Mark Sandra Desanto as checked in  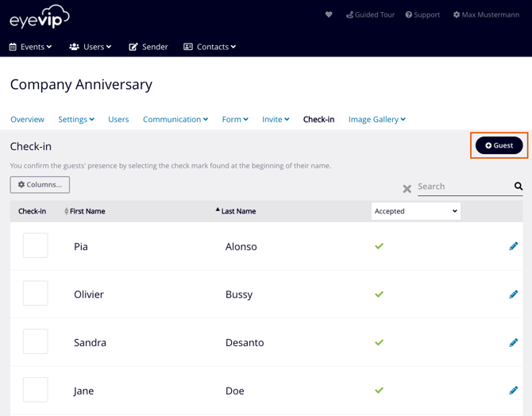[36, 342]
